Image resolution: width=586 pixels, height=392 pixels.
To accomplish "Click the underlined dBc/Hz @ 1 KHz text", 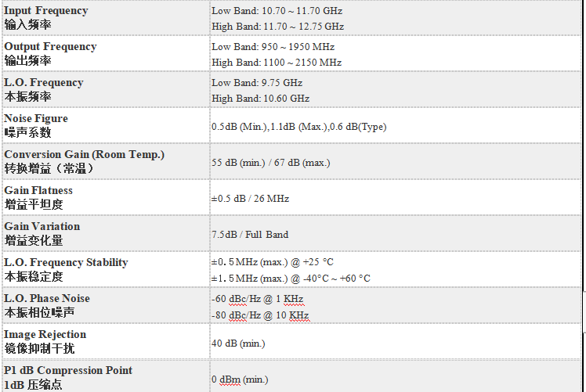I will [x=266, y=299].
